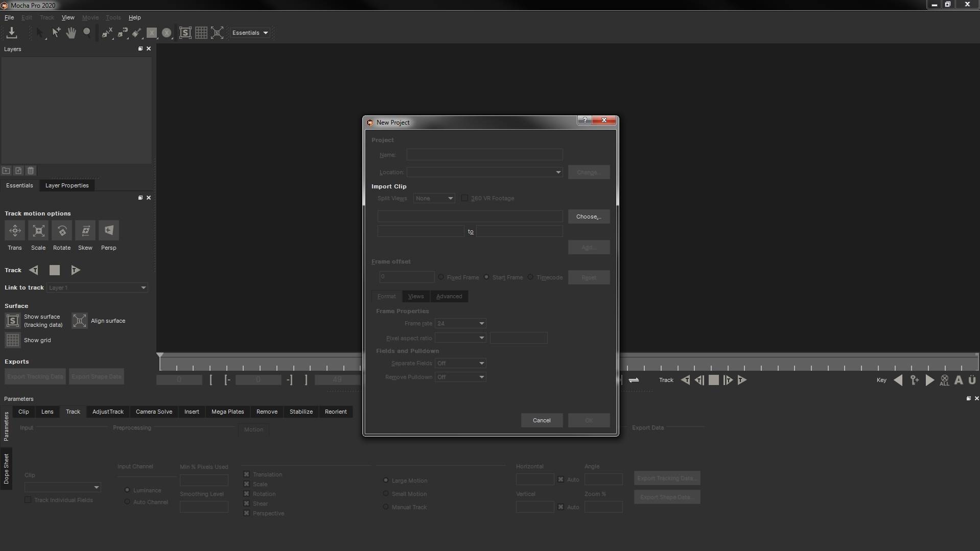Screen dimensions: 980x551
Task: Select Start Frame radio button
Action: (x=486, y=277)
